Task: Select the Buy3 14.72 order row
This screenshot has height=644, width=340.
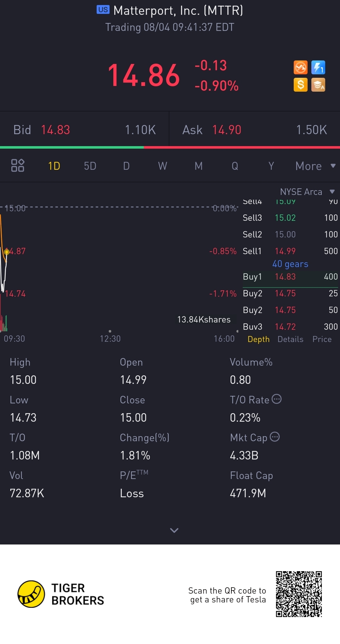Action: point(290,327)
